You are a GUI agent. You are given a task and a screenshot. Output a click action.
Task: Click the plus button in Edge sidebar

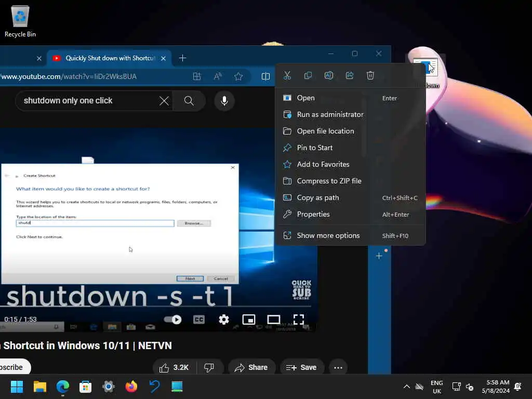pyautogui.click(x=379, y=256)
